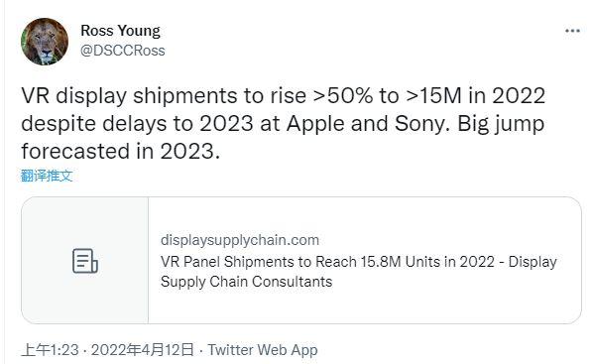Click 'Apple and Sony' in tweet text

tap(368, 123)
